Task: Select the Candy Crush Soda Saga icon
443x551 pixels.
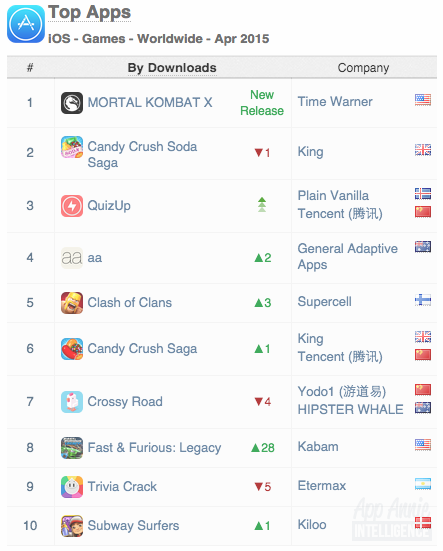Action: [72, 147]
